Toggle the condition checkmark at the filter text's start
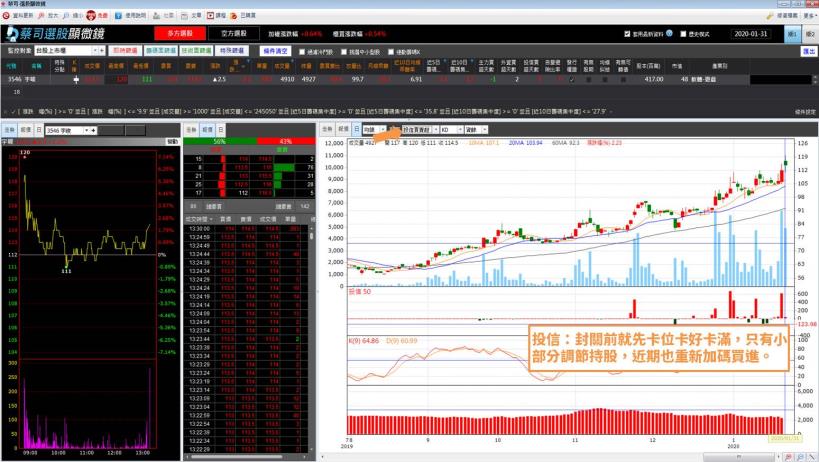 (x=14, y=112)
